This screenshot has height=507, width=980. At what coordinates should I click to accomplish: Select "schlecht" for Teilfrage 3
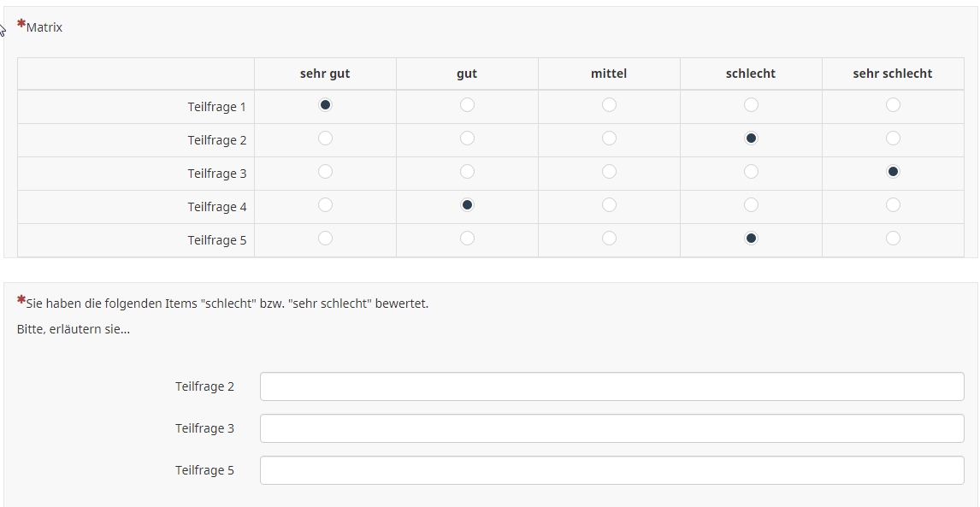pos(751,172)
